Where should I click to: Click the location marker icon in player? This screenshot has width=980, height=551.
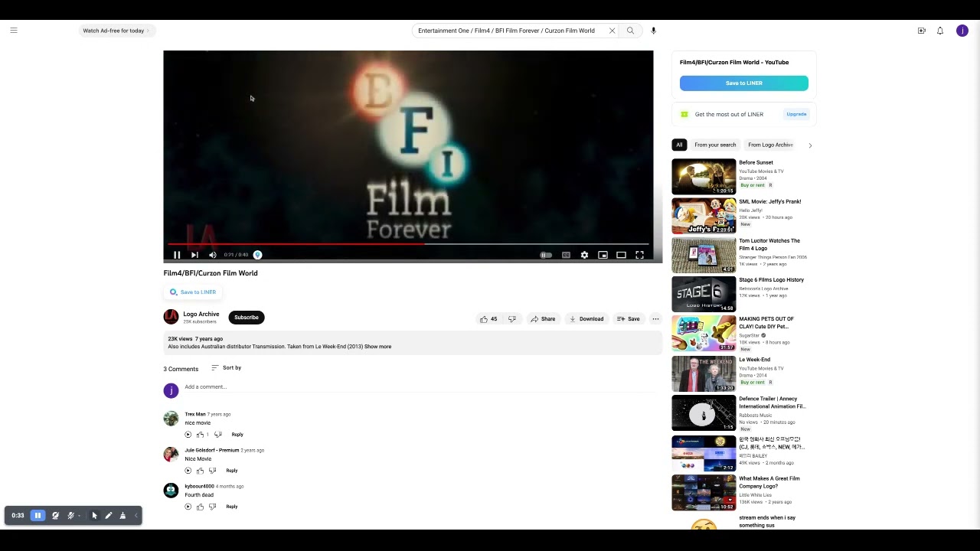click(257, 255)
